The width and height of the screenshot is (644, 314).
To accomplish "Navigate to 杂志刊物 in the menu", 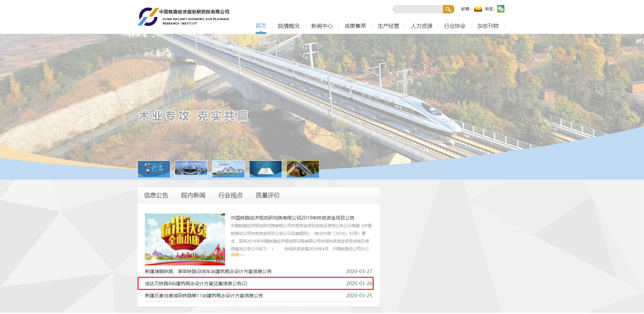I will (488, 26).
